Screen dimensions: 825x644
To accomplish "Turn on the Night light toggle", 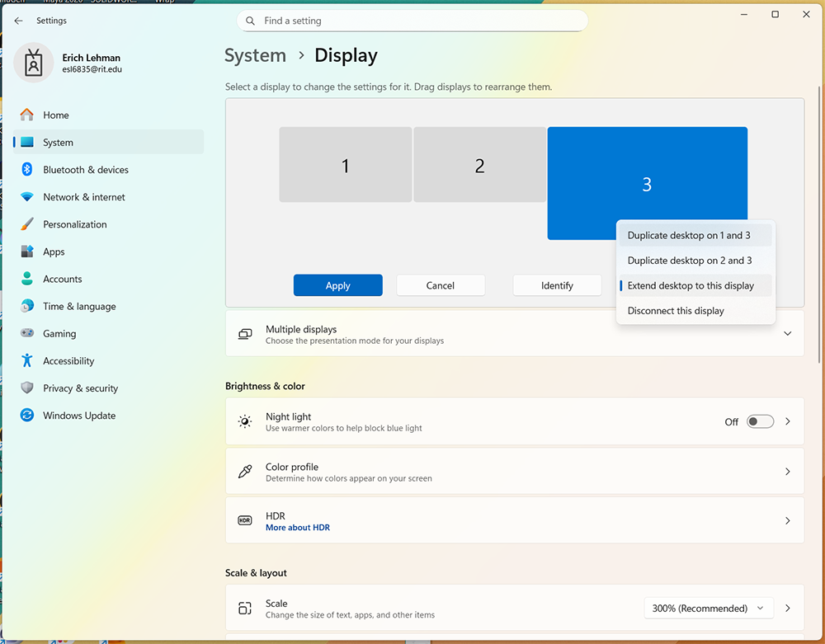I will coord(760,421).
